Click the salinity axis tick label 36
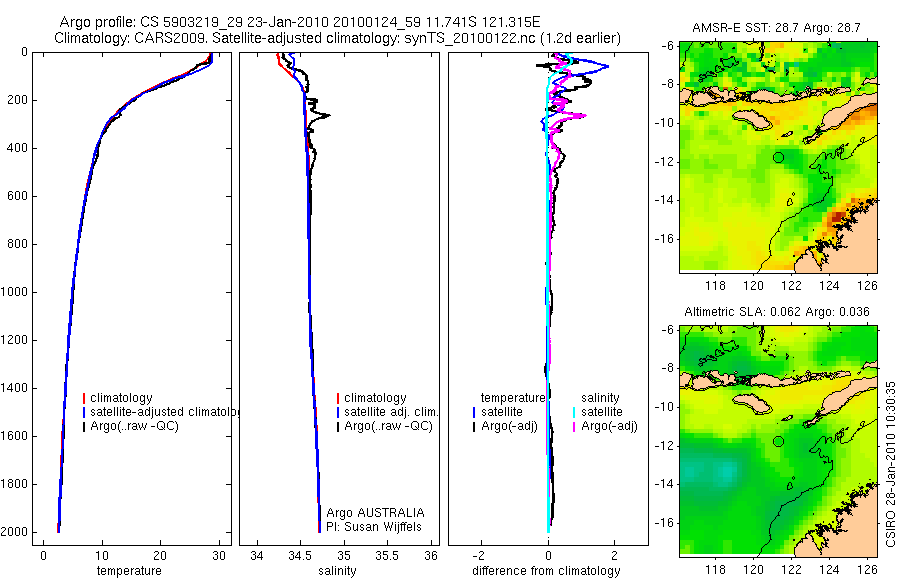The width and height of the screenshot is (900, 580). click(x=431, y=556)
